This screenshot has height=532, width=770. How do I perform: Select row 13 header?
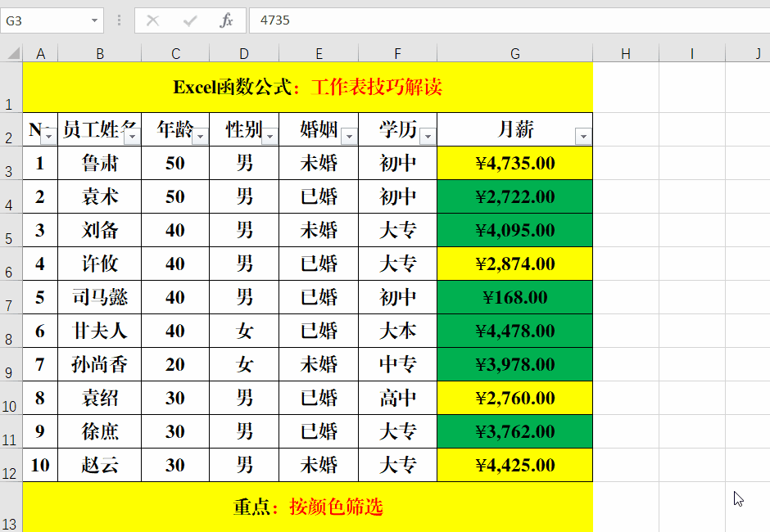coord(11,507)
